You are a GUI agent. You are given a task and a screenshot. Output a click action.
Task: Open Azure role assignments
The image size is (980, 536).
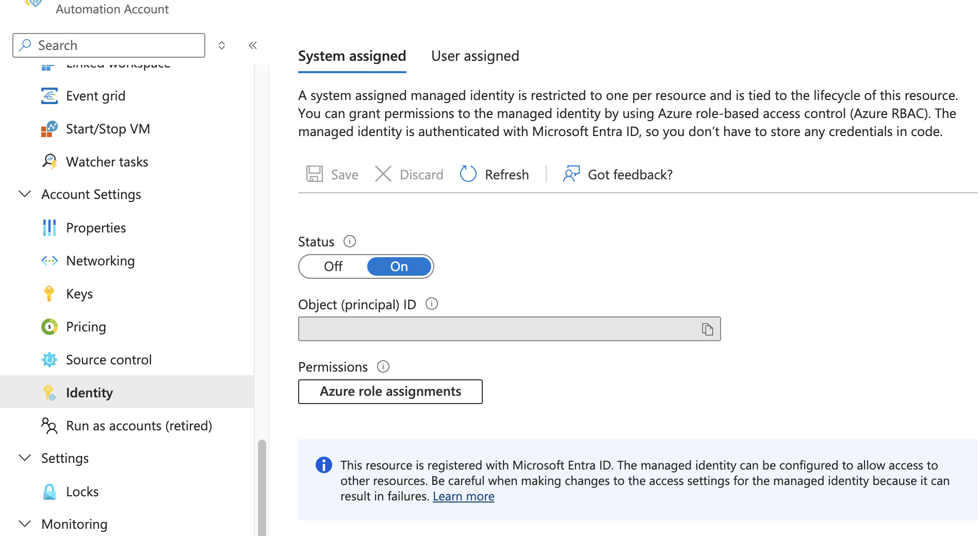point(390,392)
